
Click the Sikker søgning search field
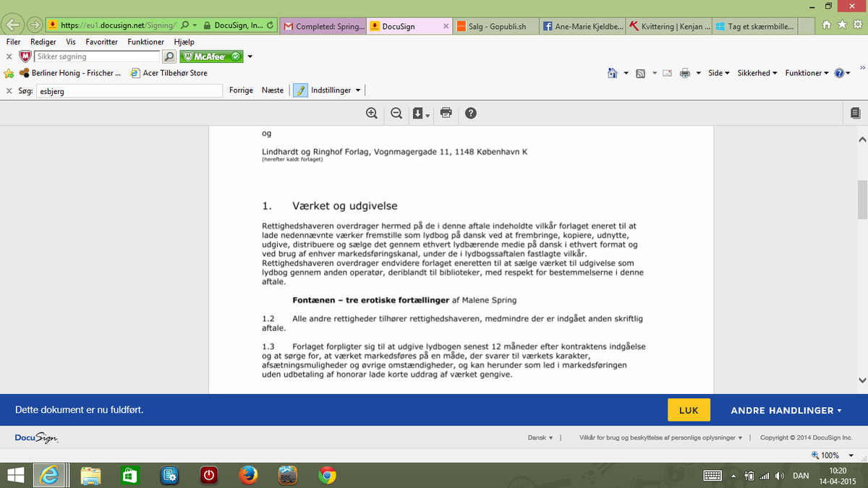[x=98, y=56]
